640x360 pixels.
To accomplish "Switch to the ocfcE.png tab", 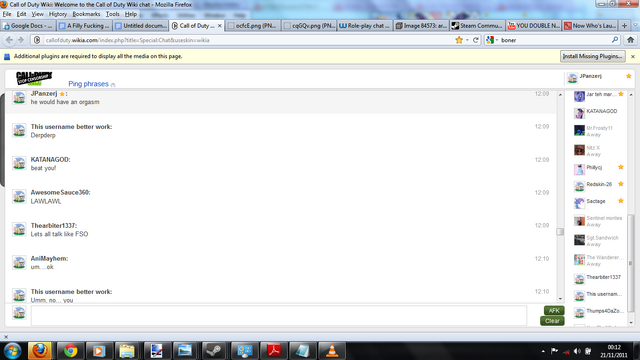I will 253,26.
